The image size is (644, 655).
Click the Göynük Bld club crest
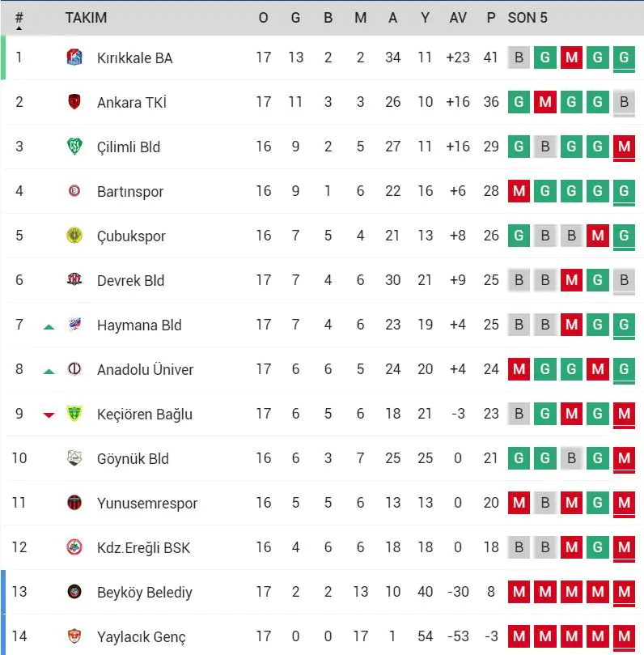(x=74, y=458)
